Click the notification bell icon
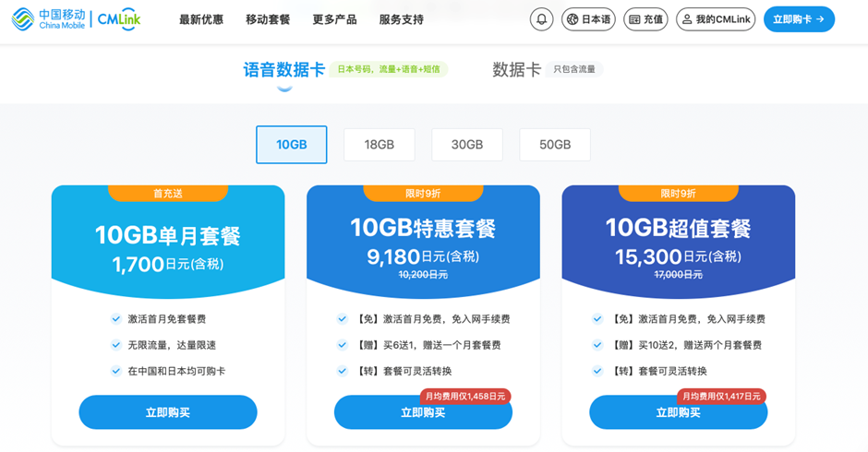This screenshot has width=868, height=452. (x=542, y=19)
